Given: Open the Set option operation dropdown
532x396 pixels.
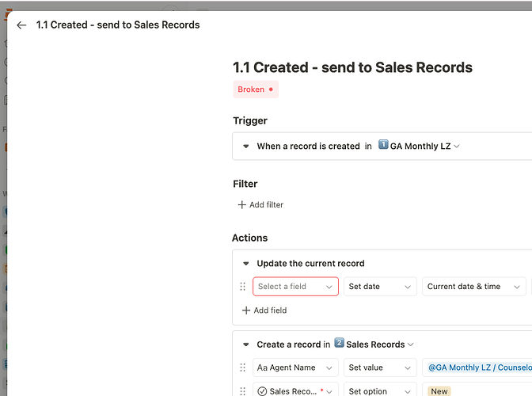Looking at the screenshot, I should coord(380,390).
